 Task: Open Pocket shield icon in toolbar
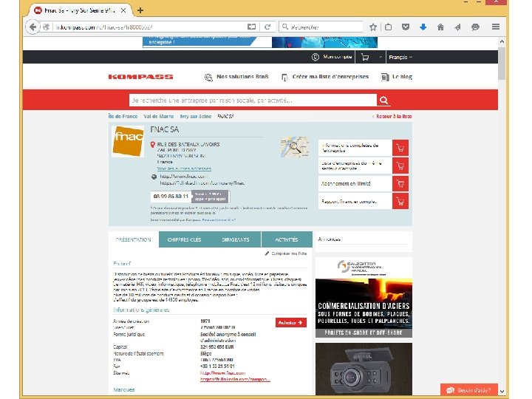coord(406,27)
